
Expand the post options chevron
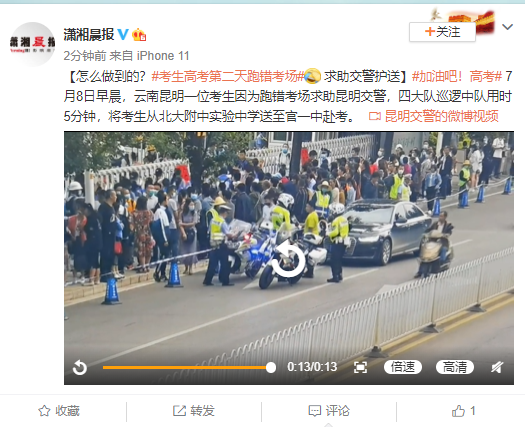[x=508, y=27]
